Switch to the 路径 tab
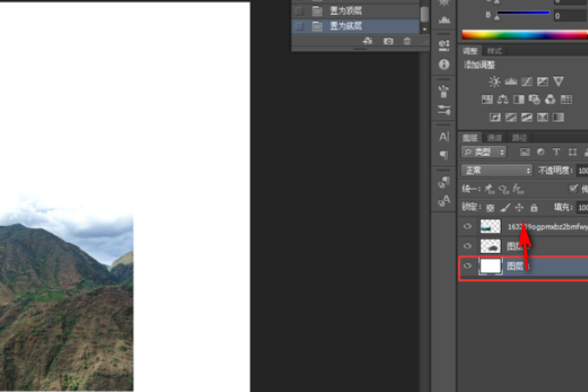Viewport: 588px width, 392px height. point(519,137)
